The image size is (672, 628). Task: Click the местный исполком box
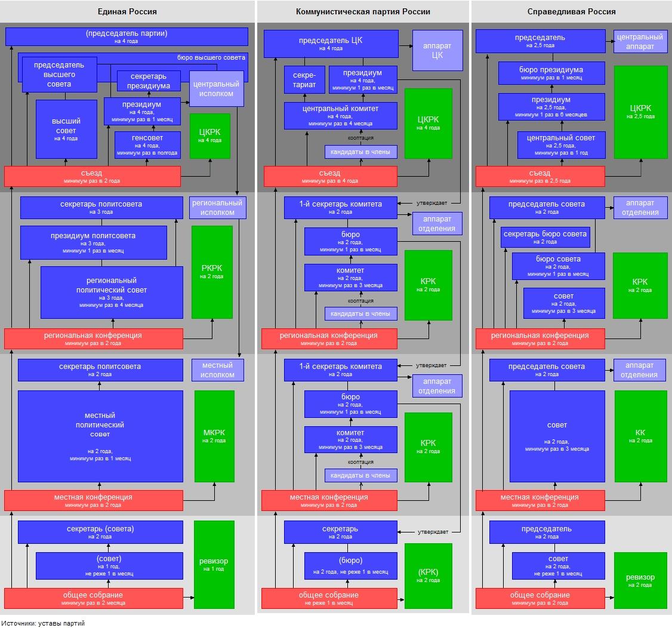(217, 370)
